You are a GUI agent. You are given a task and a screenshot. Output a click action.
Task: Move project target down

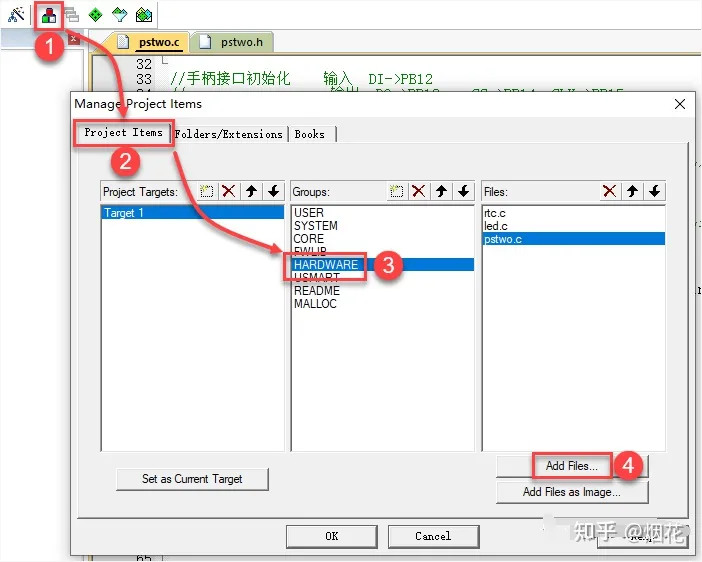tap(274, 192)
